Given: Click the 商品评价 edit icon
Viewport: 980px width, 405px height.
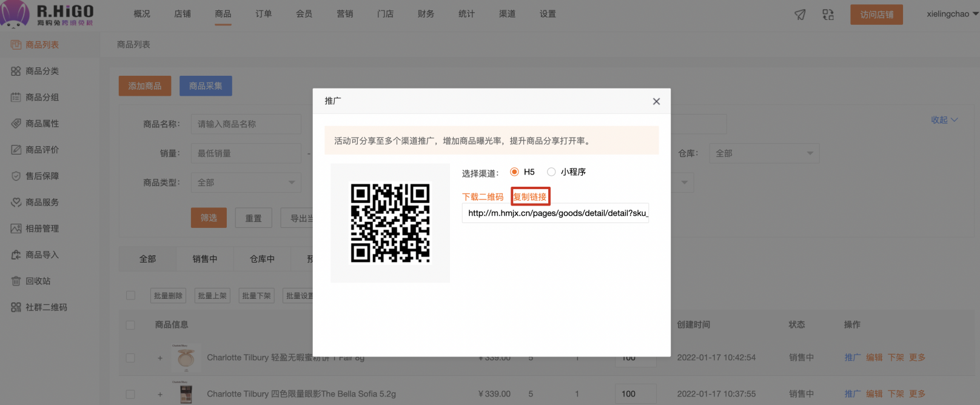Looking at the screenshot, I should point(16,150).
